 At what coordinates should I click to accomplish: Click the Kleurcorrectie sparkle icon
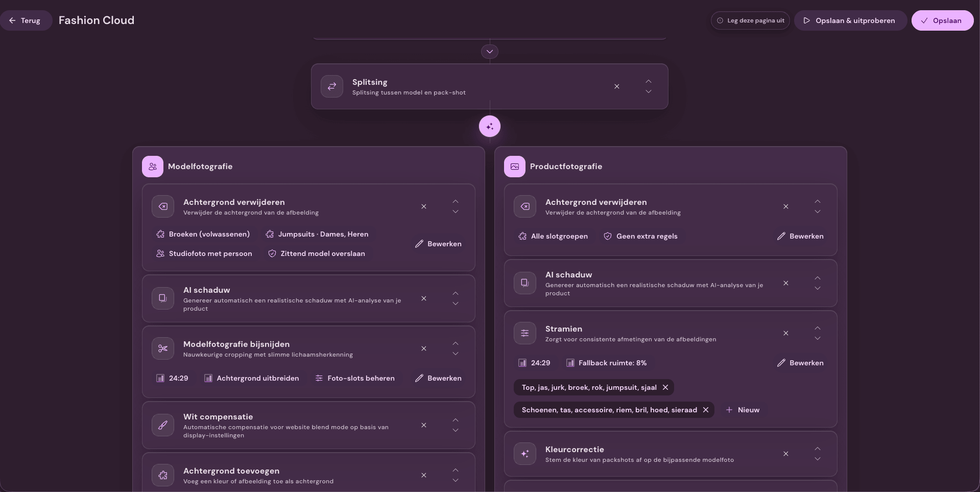click(x=525, y=454)
